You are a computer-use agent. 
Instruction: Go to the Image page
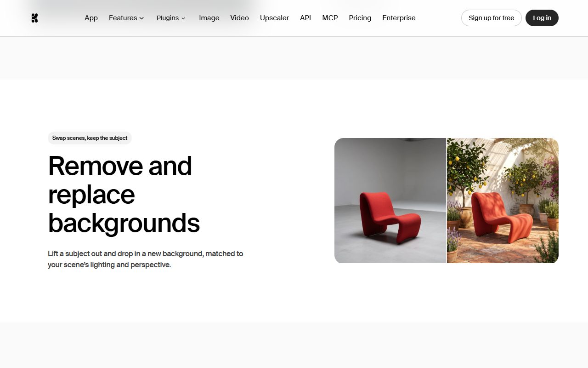[x=209, y=18]
